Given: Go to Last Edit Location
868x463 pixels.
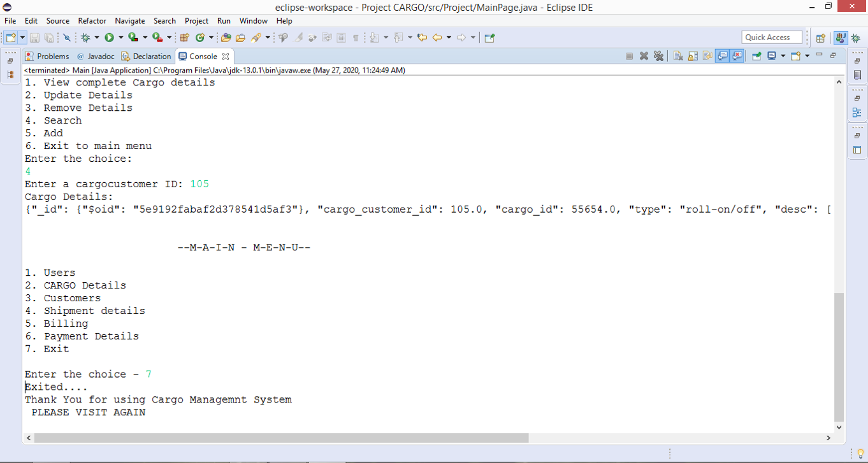Looking at the screenshot, I should coord(423,38).
